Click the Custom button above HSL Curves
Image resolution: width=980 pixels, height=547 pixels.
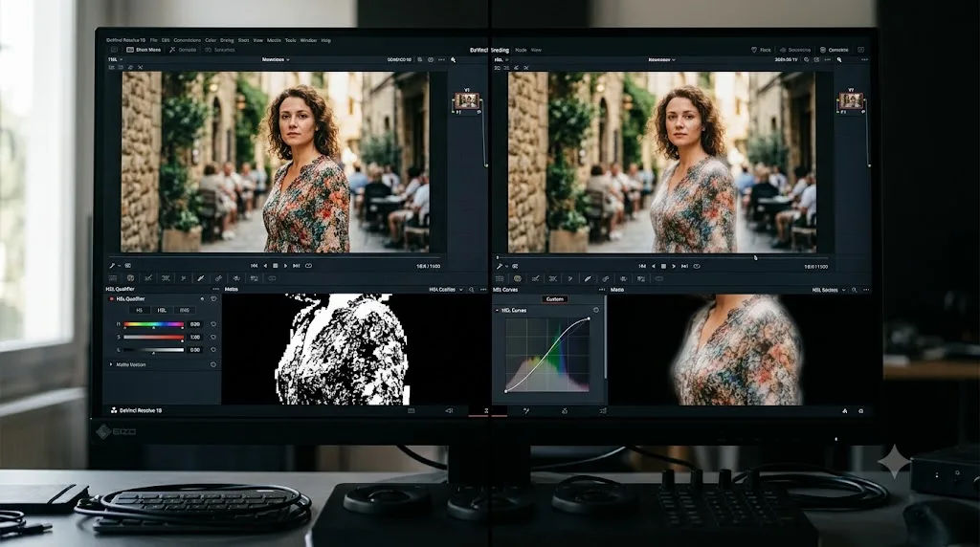click(554, 299)
